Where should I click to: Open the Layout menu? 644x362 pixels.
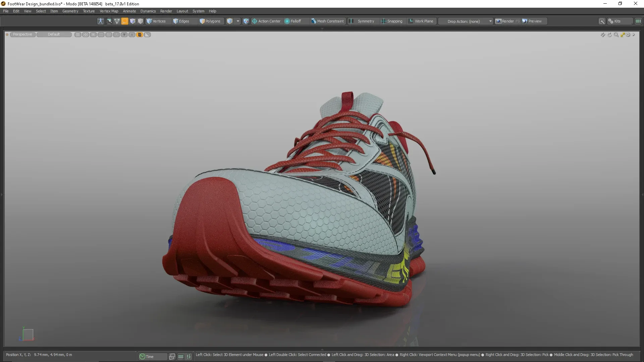click(x=182, y=11)
